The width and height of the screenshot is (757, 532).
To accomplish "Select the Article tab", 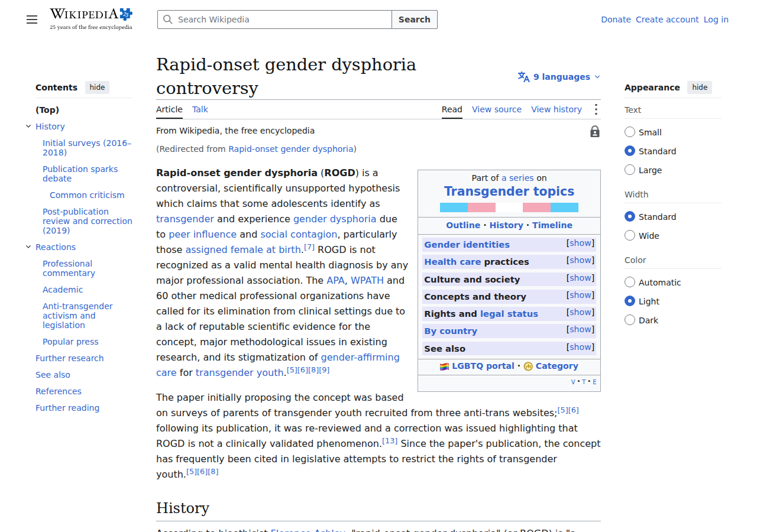I will pyautogui.click(x=169, y=109).
